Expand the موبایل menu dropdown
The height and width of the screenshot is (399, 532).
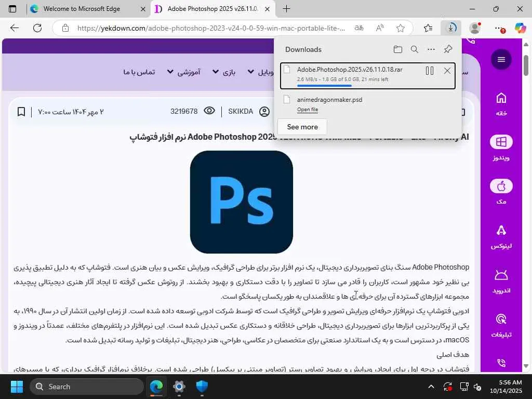point(261,72)
